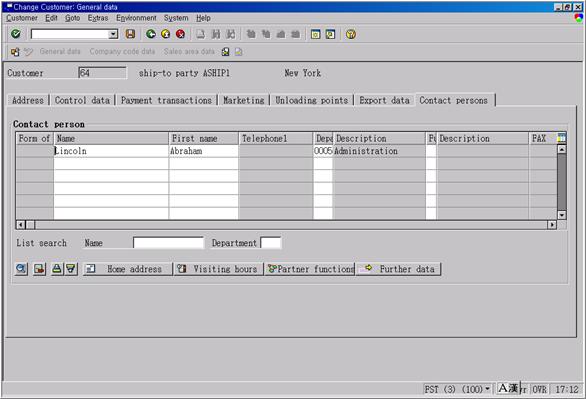Click sort ascending icon below contact list

(56, 269)
